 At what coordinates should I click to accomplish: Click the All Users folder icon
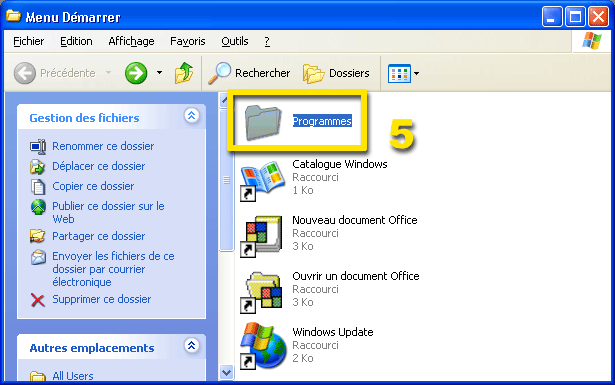click(38, 376)
